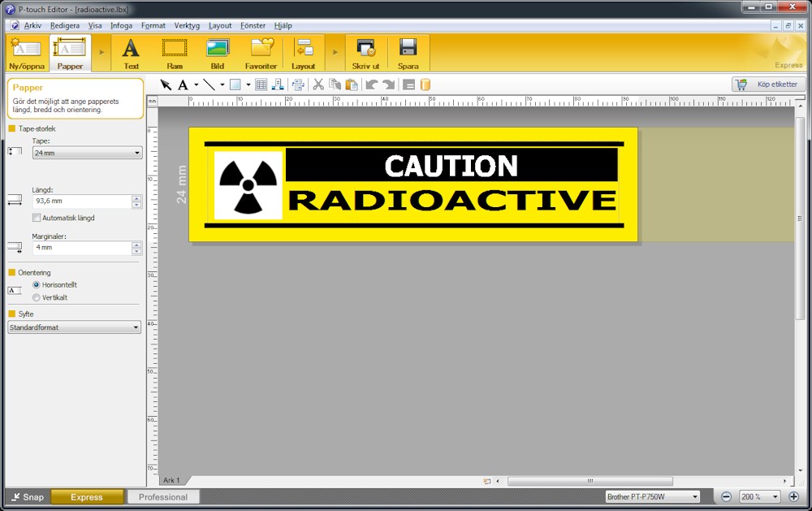Select the Horisontellt orientation radio button
Viewport: 812px width, 511px height.
(x=37, y=285)
